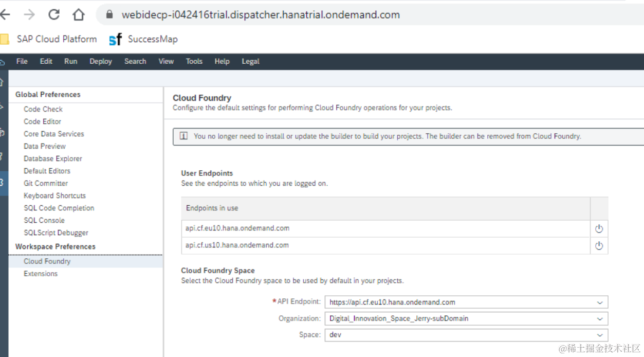This screenshot has width=644, height=357.
Task: Open the SuccessMap bookmark
Action: tap(153, 39)
